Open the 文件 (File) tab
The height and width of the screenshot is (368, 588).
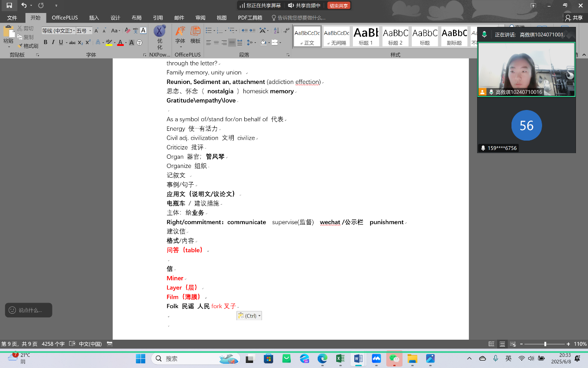(12, 18)
